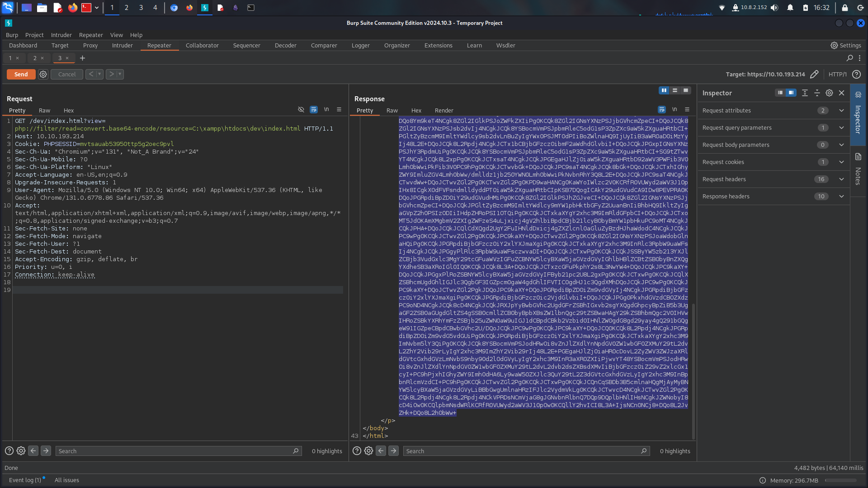Viewport: 868px width, 488px height.
Task: Click the Cancel button
Action: click(67, 75)
